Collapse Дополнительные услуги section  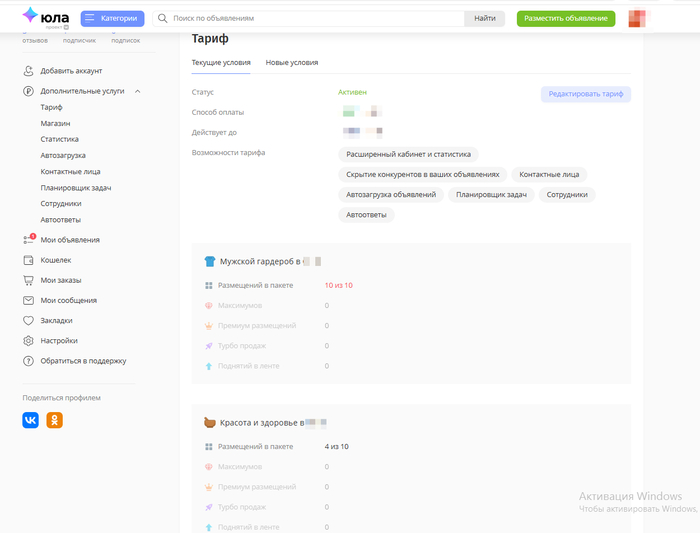click(137, 91)
